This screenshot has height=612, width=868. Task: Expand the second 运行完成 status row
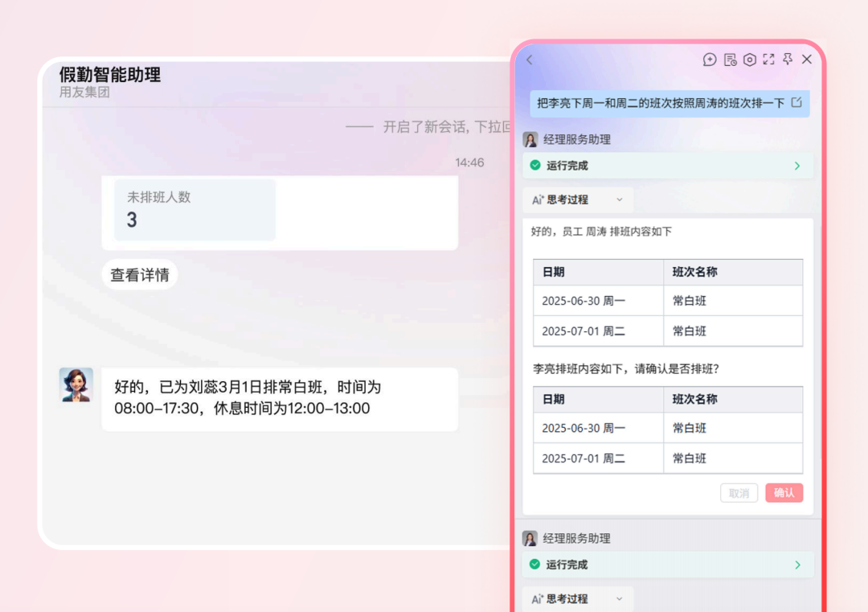coord(796,565)
